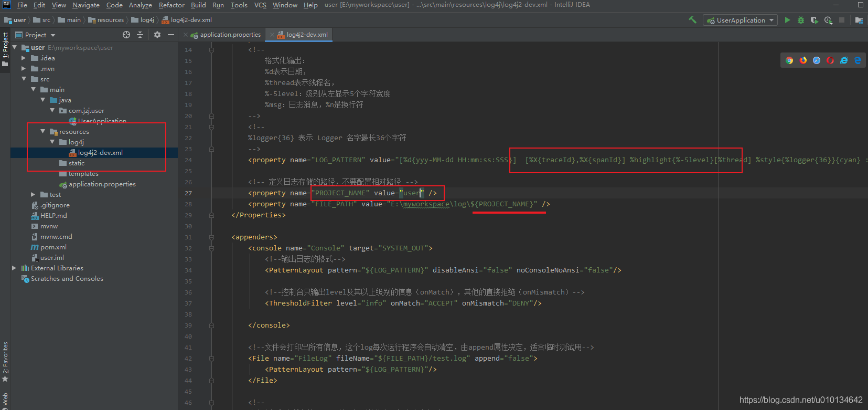Click Locate/Scroll from Source crosshair icon
The height and width of the screenshot is (410, 868).
[x=126, y=35]
